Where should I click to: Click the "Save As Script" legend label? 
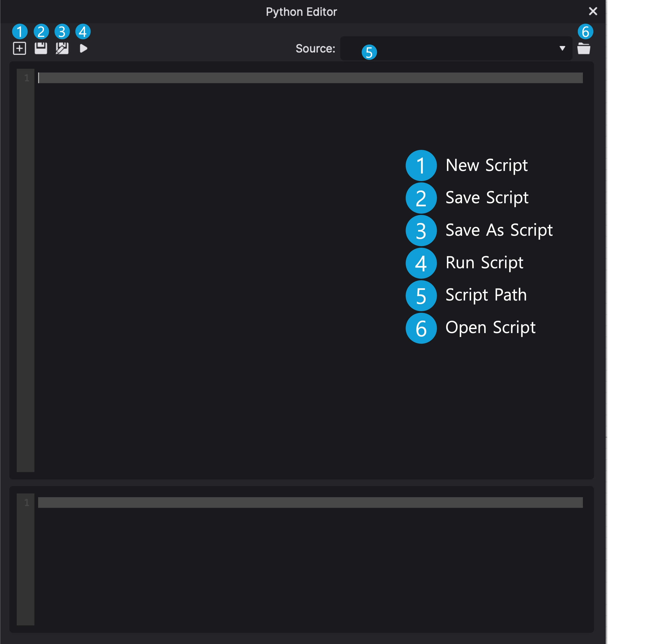499,230
